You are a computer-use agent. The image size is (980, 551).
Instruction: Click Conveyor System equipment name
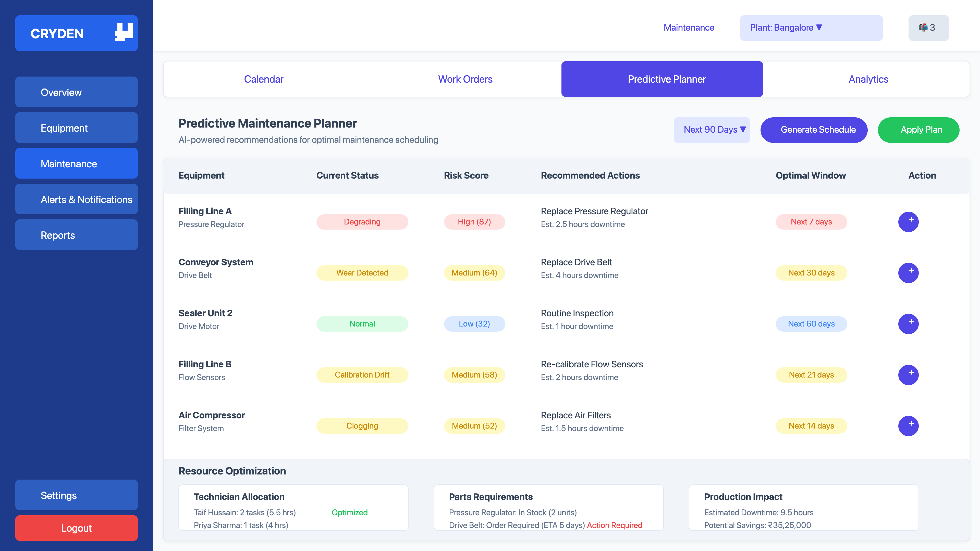click(x=216, y=262)
